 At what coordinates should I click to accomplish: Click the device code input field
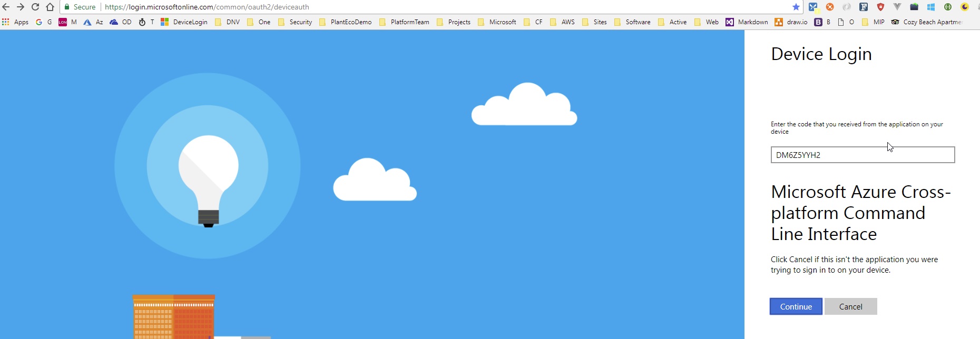click(x=863, y=155)
